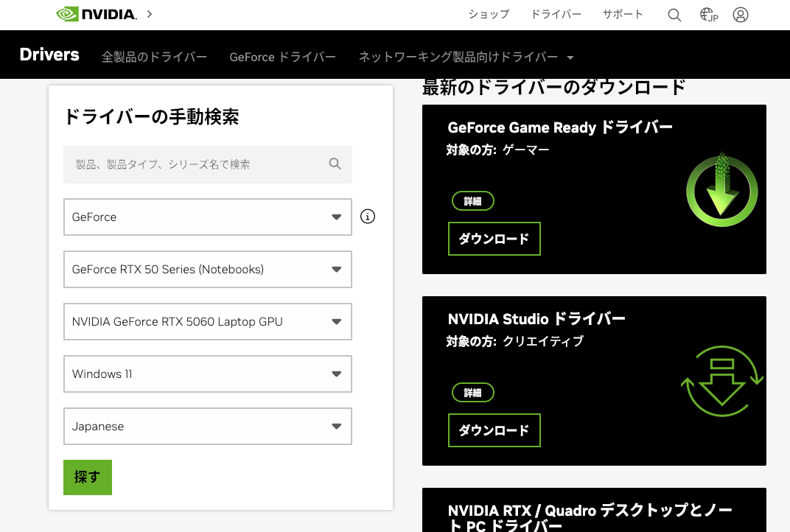Open NVIDIA GeForce RTX 5060 Laptop GPU dropdown
The image size is (790, 532).
click(x=208, y=321)
